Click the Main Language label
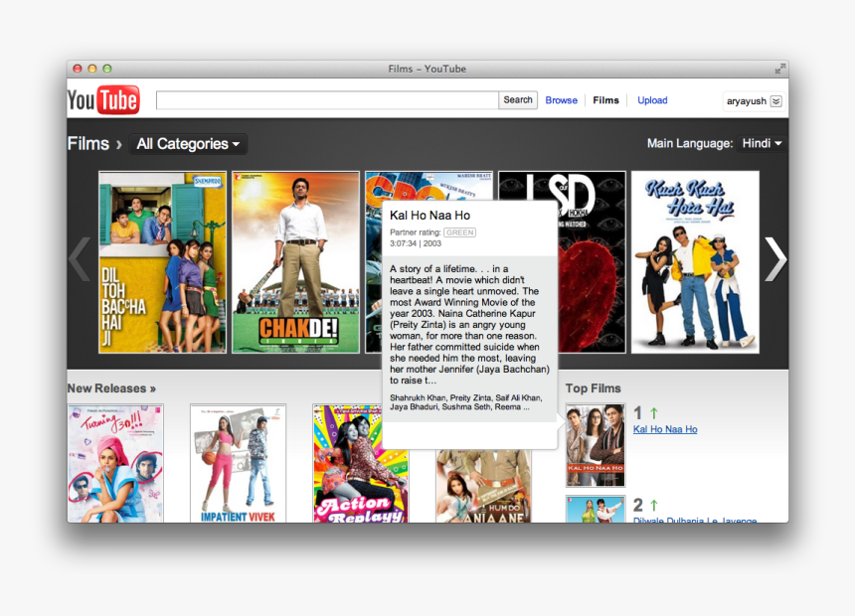Viewport: 855px width, 616px height. [x=690, y=143]
